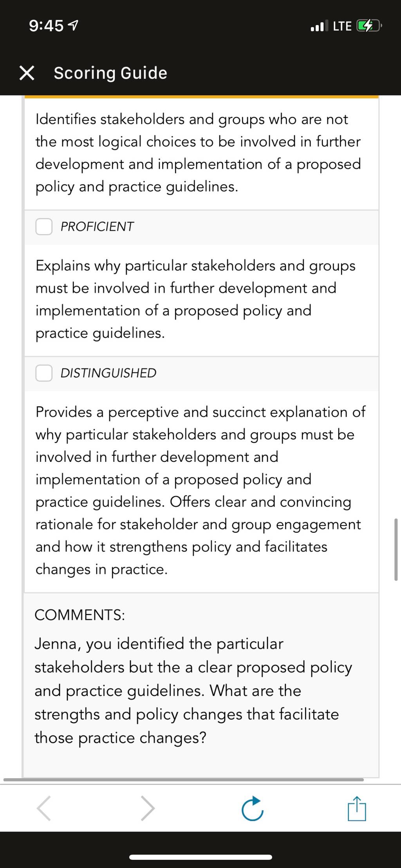Close the Scoring Guide with the X icon
Screen dimensions: 401x868
pos(27,73)
